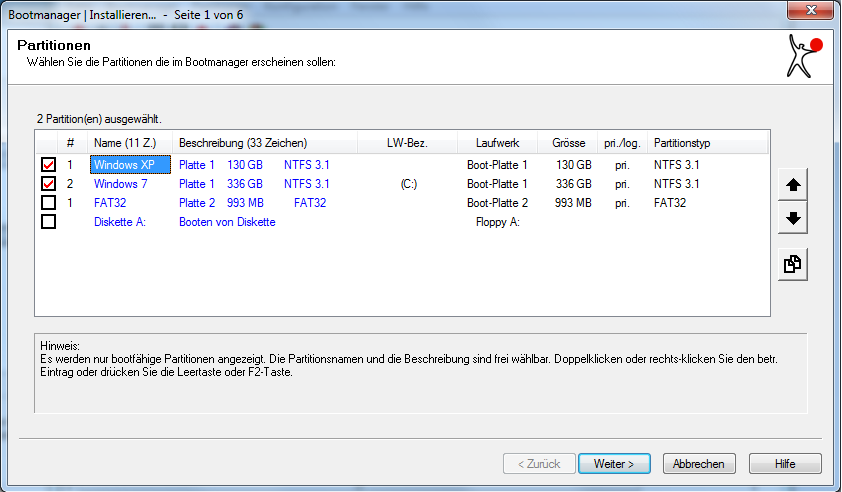Image resolution: width=842 pixels, height=492 pixels.
Task: Click the Name (11 Z.) column header
Action: coord(129,143)
